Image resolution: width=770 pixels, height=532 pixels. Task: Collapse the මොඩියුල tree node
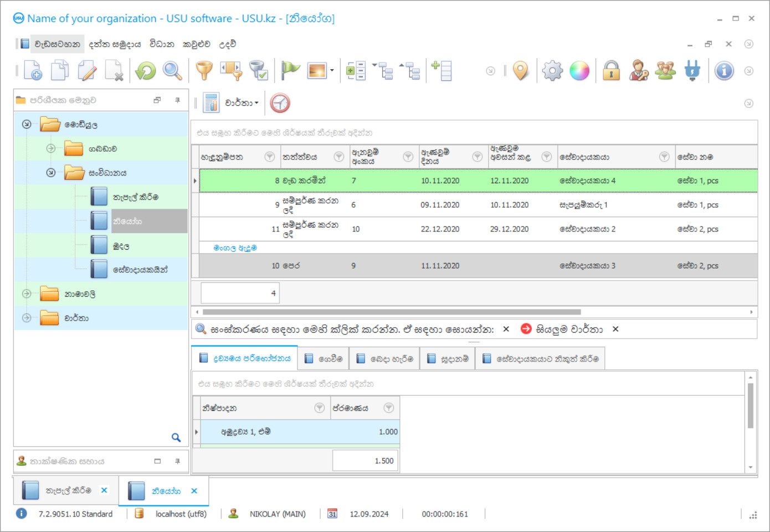27,124
